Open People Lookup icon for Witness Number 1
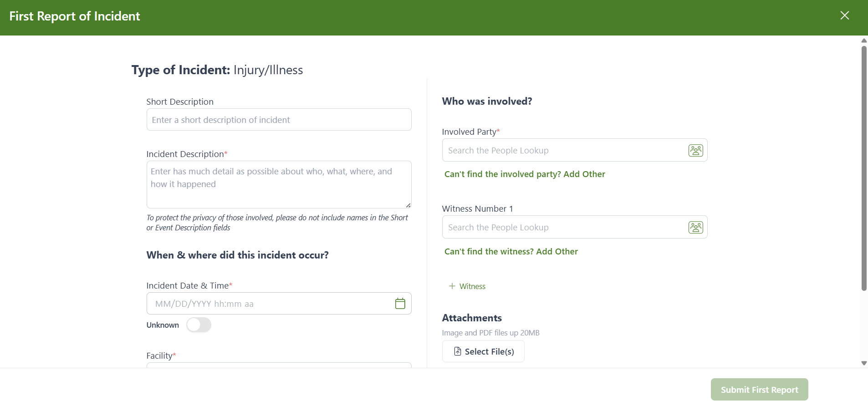This screenshot has width=868, height=406. click(695, 227)
